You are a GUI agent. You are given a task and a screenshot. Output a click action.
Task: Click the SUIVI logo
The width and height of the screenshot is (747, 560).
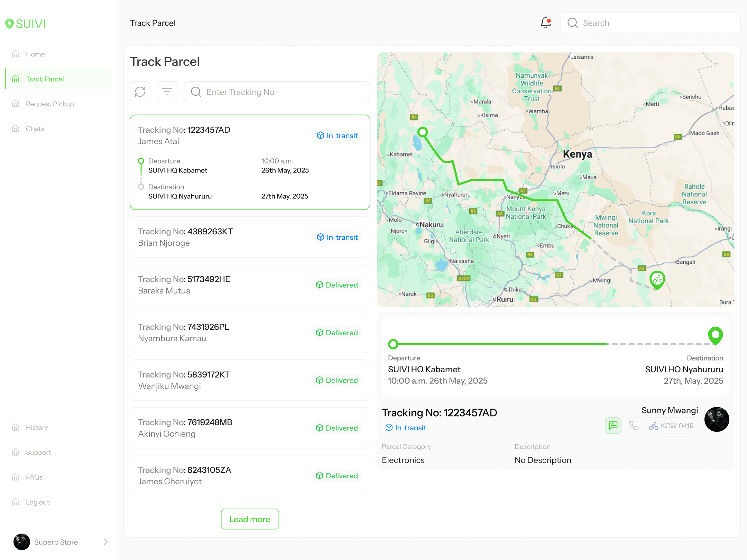tap(26, 24)
